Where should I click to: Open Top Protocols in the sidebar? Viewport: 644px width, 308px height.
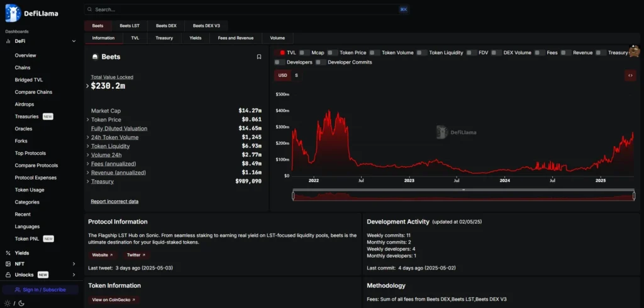pos(30,153)
